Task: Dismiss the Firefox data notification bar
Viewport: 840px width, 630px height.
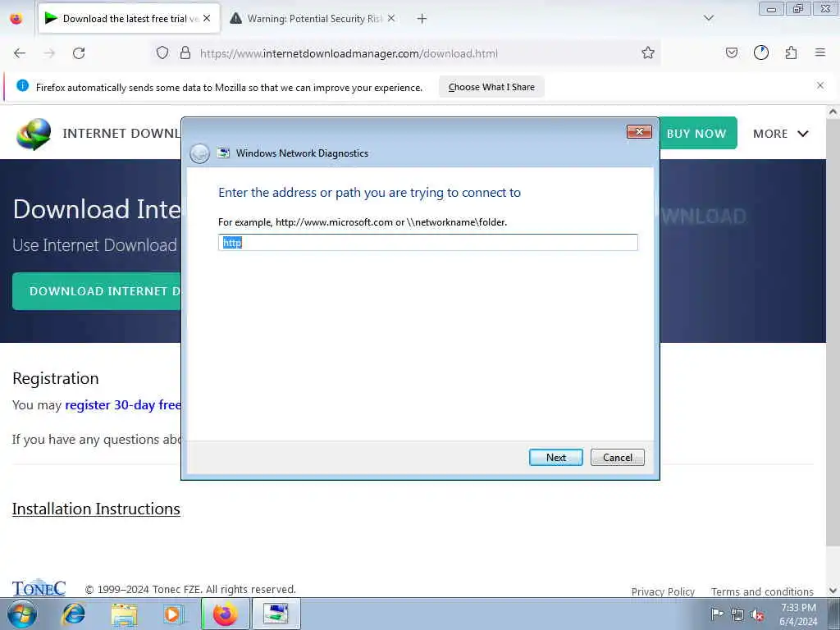Action: coord(820,85)
